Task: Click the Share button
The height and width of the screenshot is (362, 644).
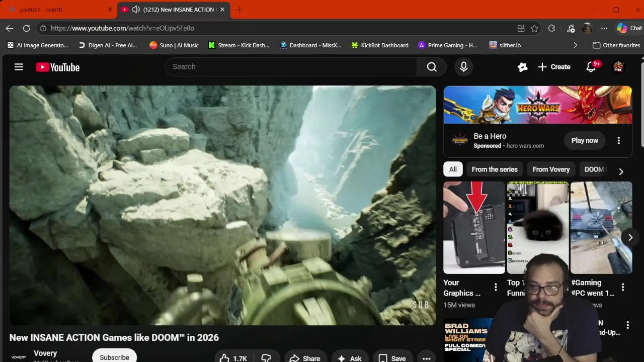Action: tap(305, 358)
